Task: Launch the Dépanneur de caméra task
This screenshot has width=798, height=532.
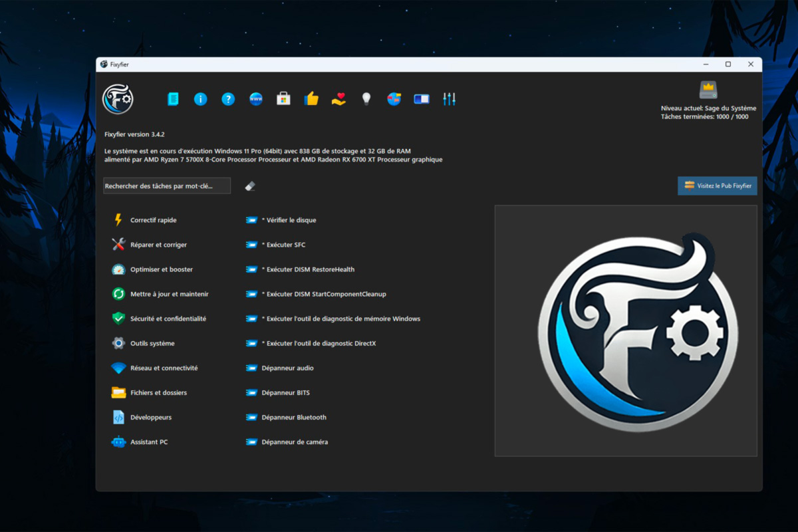Action: [287, 442]
